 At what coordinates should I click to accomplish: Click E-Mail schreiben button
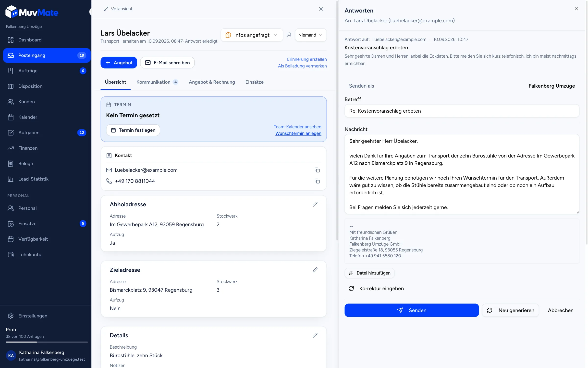tap(167, 63)
